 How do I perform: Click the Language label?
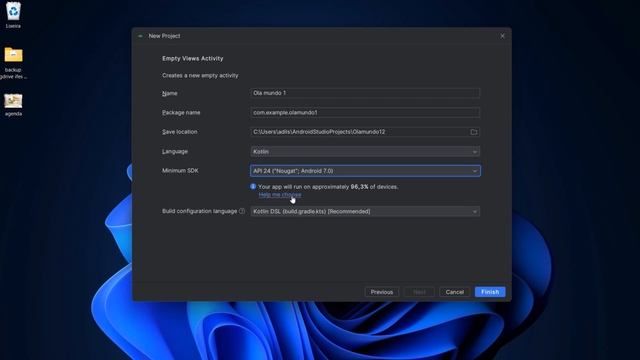[x=175, y=151]
